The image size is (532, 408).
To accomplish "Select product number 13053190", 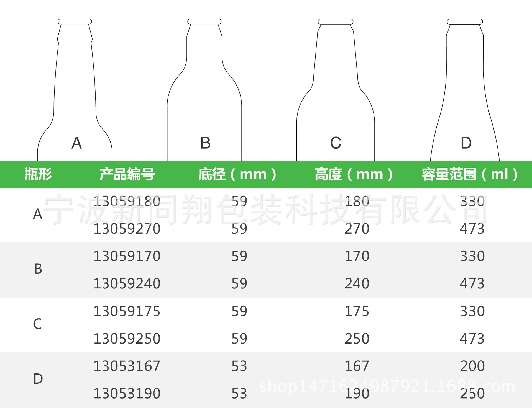I will pyautogui.click(x=127, y=394).
